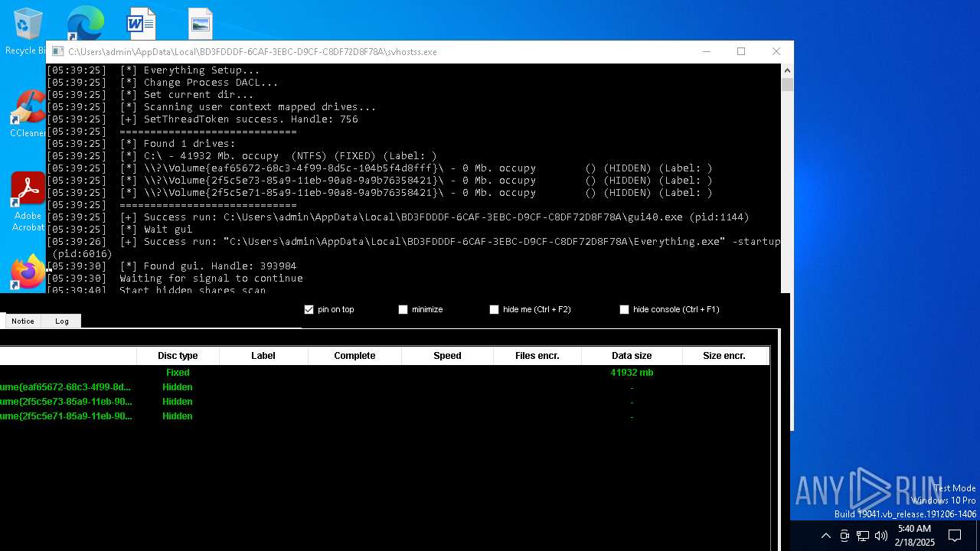Open the image file desktop icon
This screenshot has width=980, height=551.
(x=201, y=24)
